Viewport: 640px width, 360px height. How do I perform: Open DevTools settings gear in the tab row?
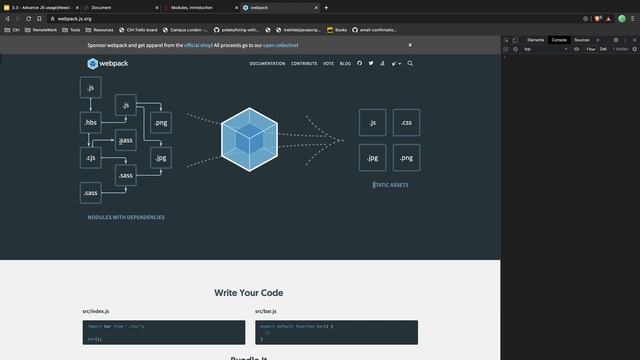coord(616,40)
